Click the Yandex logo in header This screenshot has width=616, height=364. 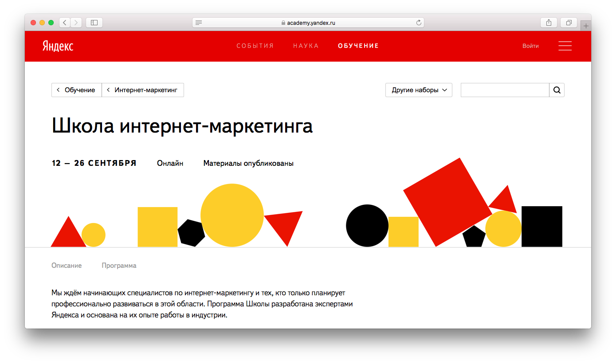click(x=58, y=46)
